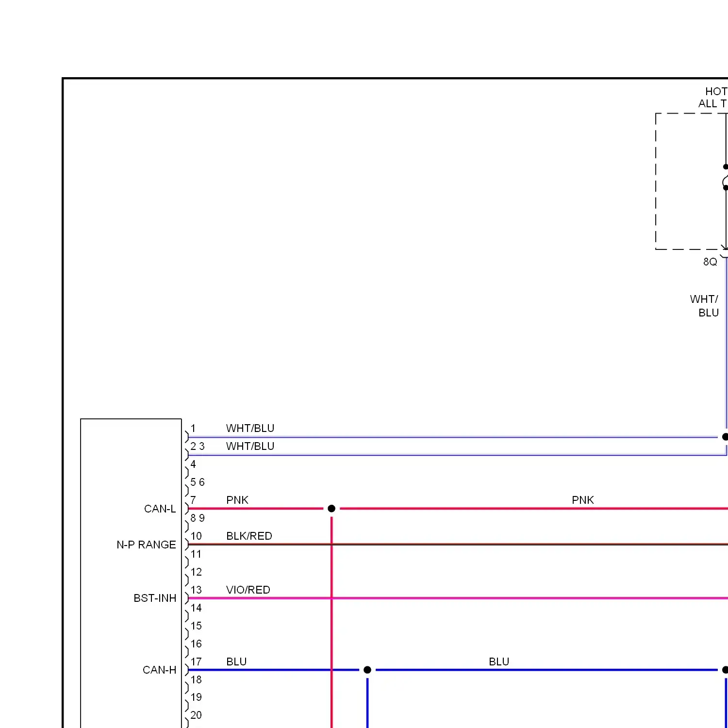Click pin numbers 5 6
Viewport: 728px width, 728px height.
point(198,482)
